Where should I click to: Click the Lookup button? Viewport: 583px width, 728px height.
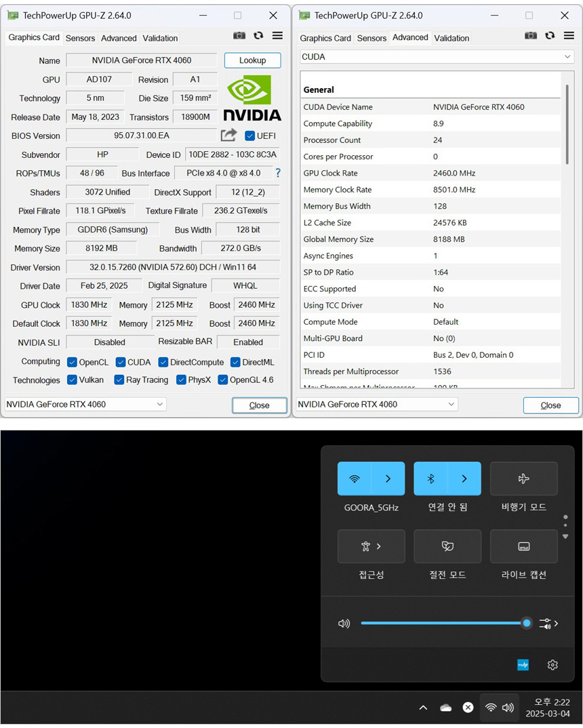(x=252, y=60)
